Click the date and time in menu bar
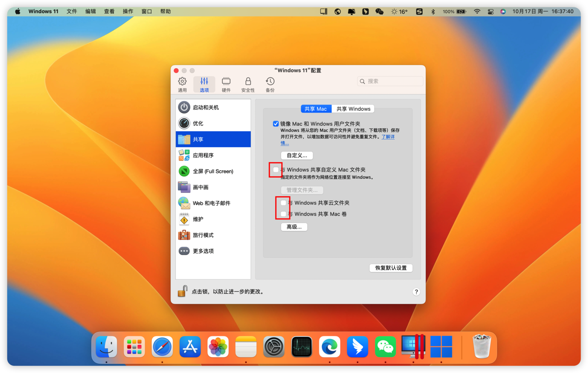 (x=543, y=11)
